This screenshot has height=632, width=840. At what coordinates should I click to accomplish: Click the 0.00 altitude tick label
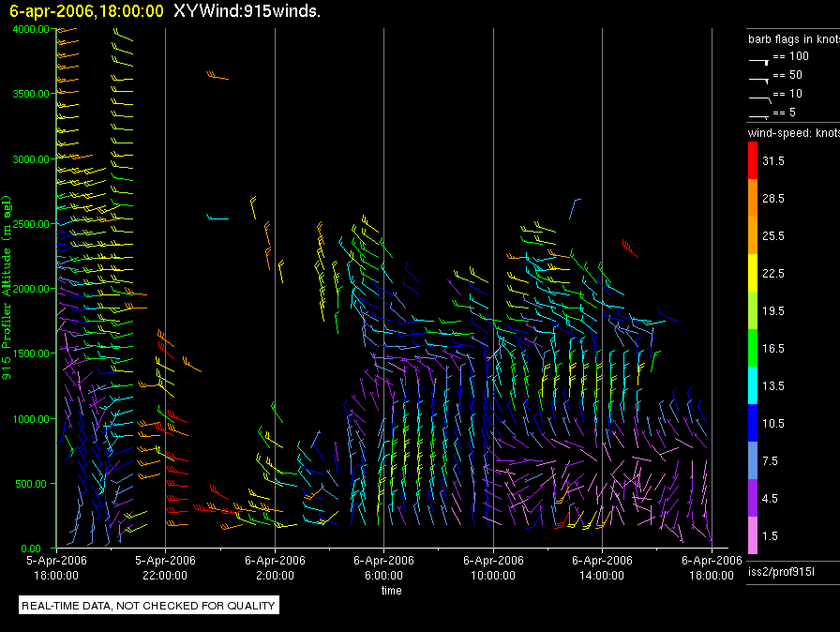point(31,549)
